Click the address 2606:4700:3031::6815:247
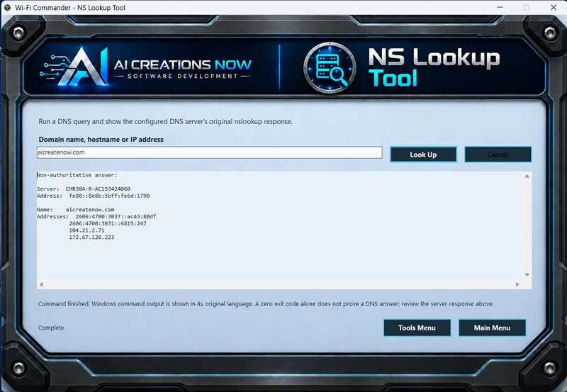Image resolution: width=567 pixels, height=392 pixels. coord(108,223)
